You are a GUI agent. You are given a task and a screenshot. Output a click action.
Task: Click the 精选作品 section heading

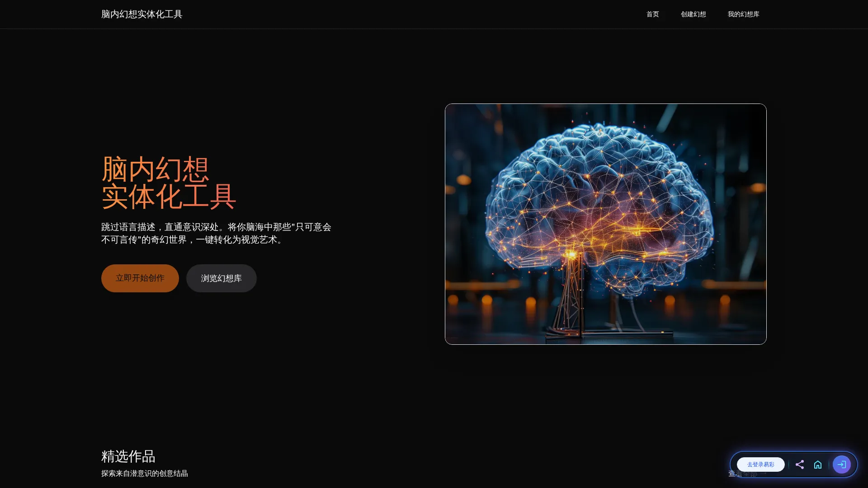point(128,457)
